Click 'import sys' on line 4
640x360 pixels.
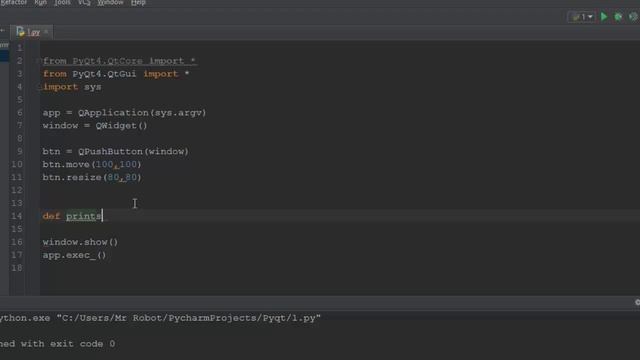(x=72, y=87)
